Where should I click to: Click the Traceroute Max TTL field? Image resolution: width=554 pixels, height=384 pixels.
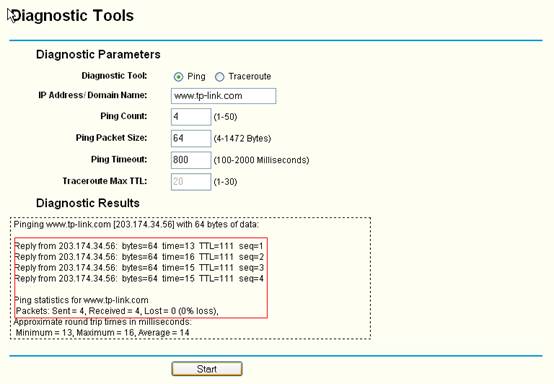tap(191, 182)
